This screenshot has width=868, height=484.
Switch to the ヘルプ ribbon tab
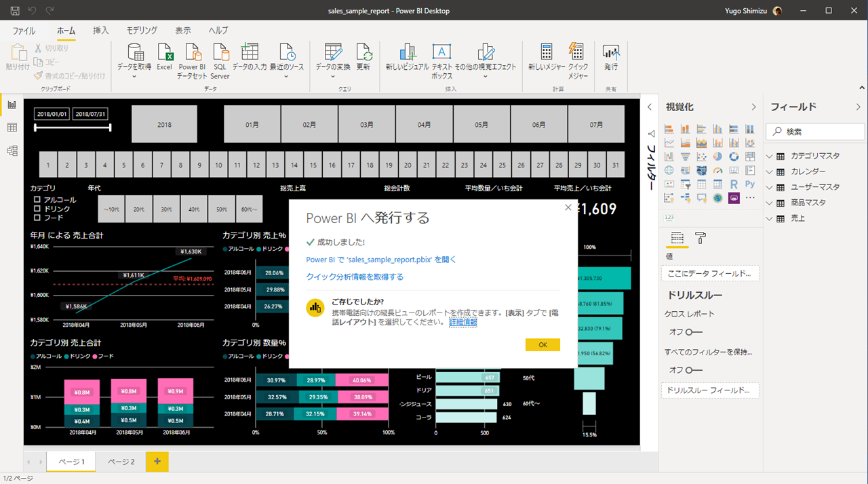(x=218, y=31)
